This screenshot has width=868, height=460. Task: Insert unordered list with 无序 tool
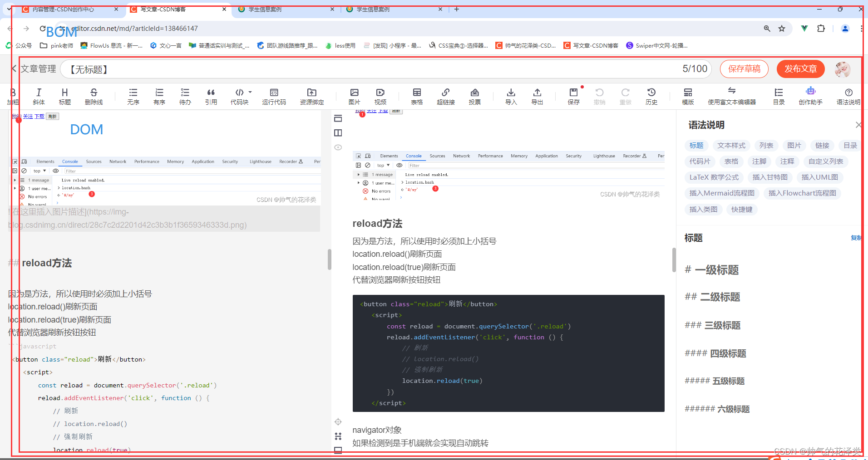pos(133,97)
